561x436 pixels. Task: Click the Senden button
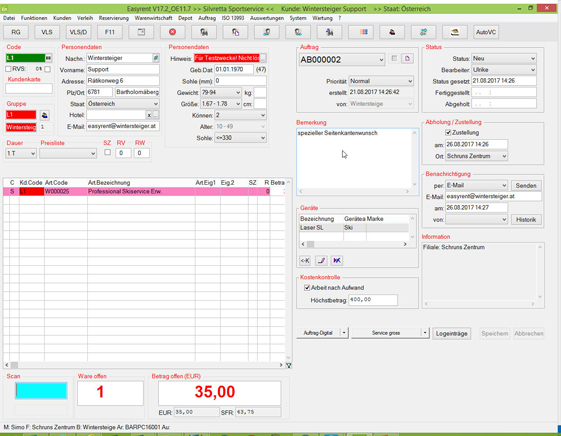526,186
